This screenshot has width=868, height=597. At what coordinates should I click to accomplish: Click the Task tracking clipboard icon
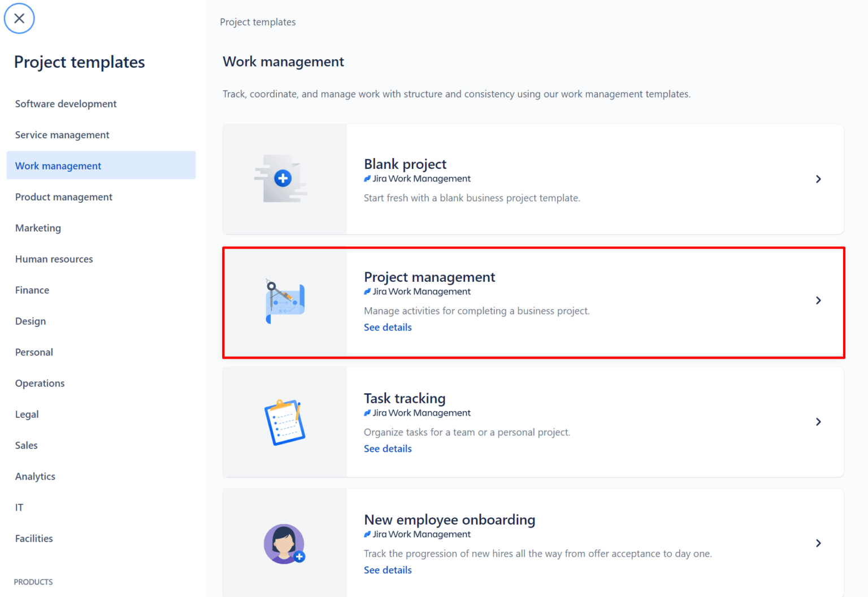(x=284, y=421)
